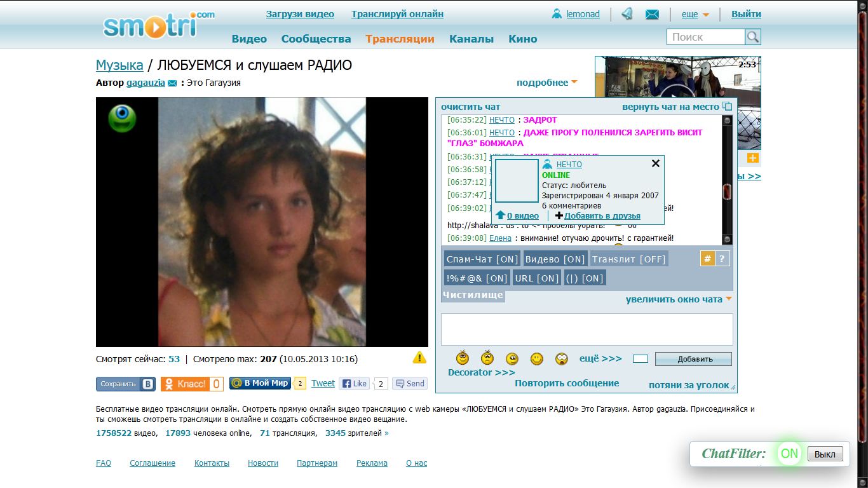Screen dimensions: 868x488
Task: Click the orange plus icon under thumbnail
Action: pos(753,158)
